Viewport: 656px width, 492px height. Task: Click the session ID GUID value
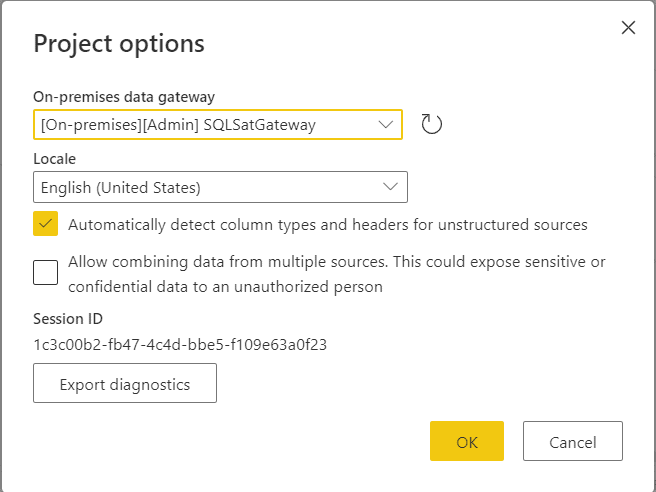tap(180, 345)
